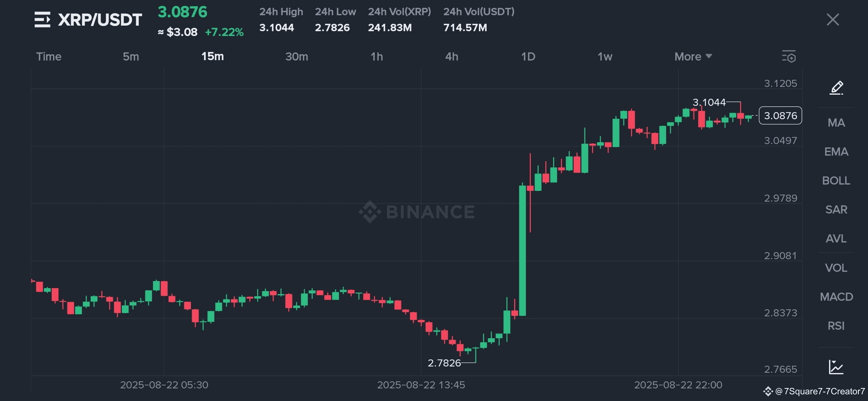
Task: Open chart display settings icon
Action: point(789,56)
